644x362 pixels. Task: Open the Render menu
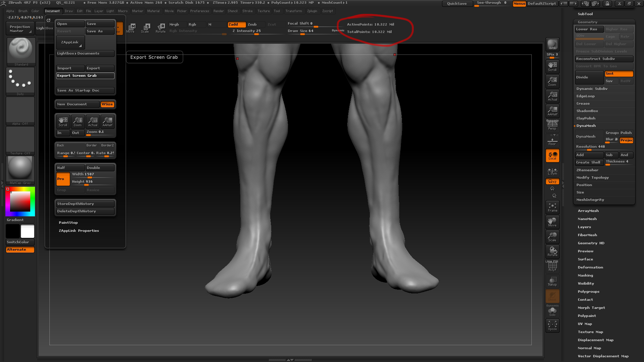pyautogui.click(x=218, y=11)
